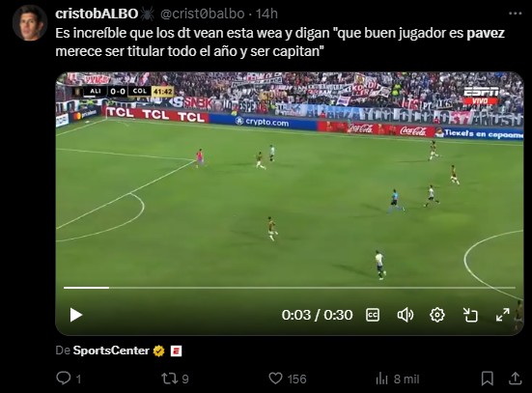Bookmark this tweet
The image size is (532, 393).
click(488, 379)
